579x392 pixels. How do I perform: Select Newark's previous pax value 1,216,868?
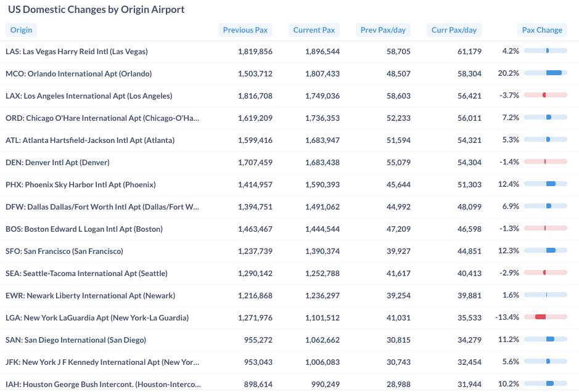click(x=255, y=296)
